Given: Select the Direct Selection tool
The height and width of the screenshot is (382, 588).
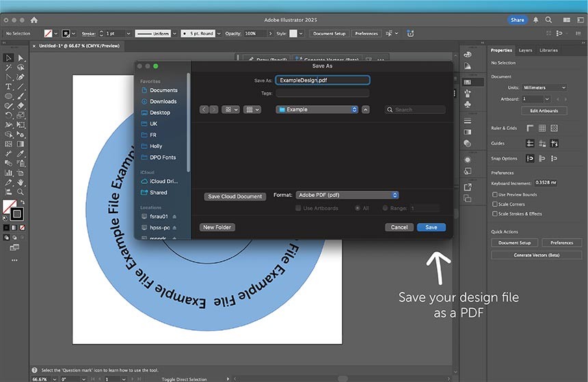Looking at the screenshot, I should 21,57.
